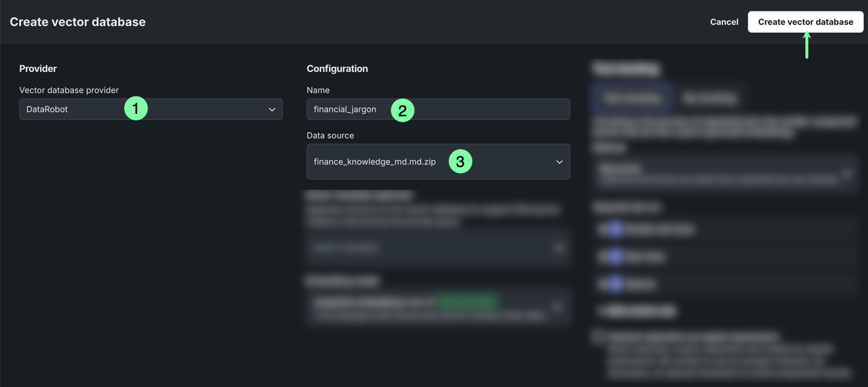Tick the blurred checkbox below the separators list
The width and height of the screenshot is (868, 387).
tap(598, 337)
